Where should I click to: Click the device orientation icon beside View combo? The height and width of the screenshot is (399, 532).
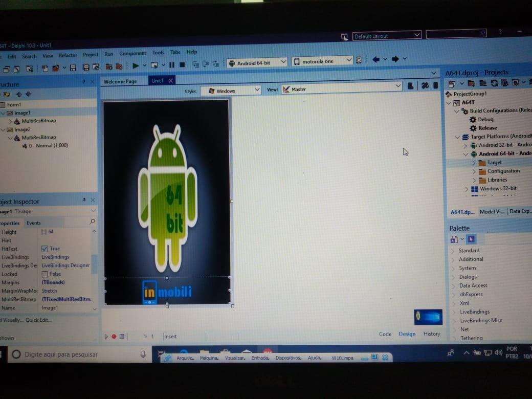(410, 86)
